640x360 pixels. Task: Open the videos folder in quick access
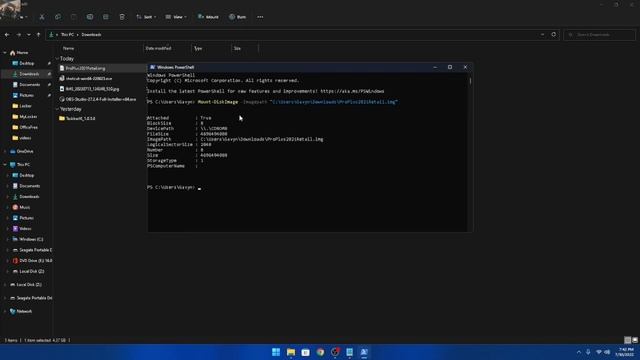[25, 138]
